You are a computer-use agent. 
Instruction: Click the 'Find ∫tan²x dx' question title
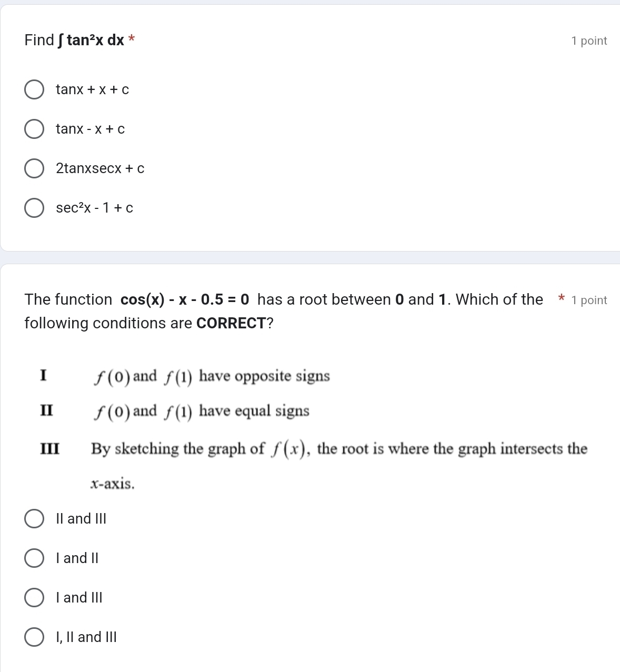coord(74,40)
